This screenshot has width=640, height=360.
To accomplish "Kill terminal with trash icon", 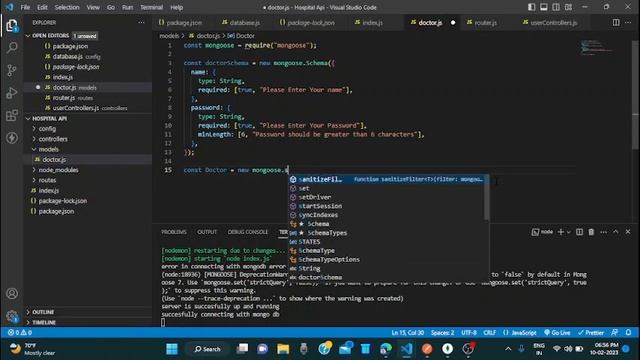I will [x=591, y=232].
